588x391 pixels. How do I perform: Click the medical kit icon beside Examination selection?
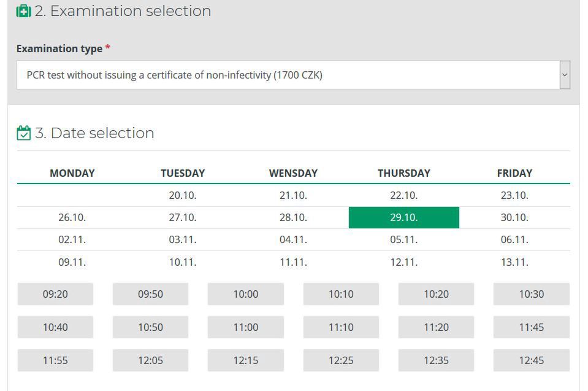[23, 11]
